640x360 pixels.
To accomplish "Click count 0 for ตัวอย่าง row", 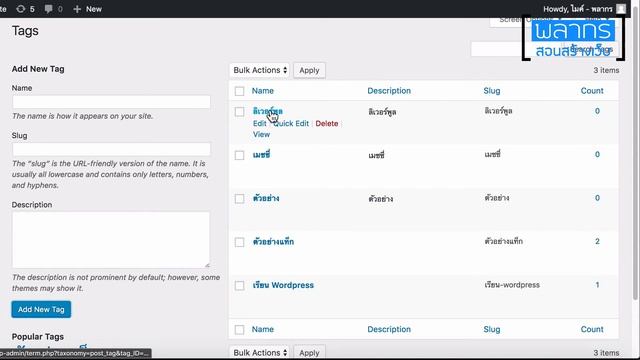I will coord(597,198).
